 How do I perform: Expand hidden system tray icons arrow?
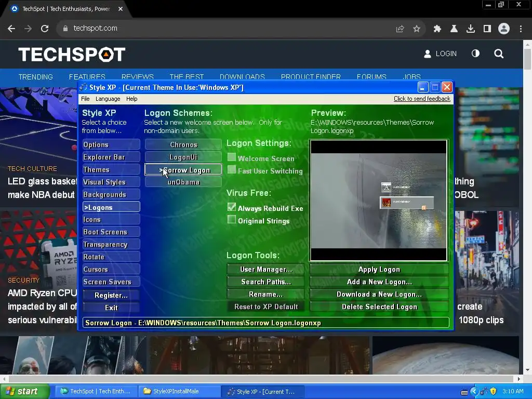pyautogui.click(x=474, y=392)
